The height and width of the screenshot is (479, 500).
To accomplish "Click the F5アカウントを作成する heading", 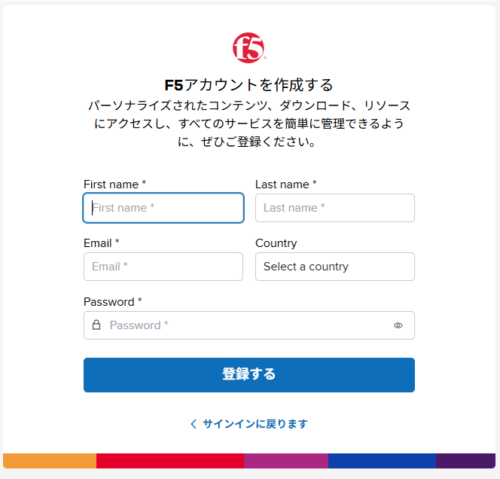I will [x=249, y=85].
